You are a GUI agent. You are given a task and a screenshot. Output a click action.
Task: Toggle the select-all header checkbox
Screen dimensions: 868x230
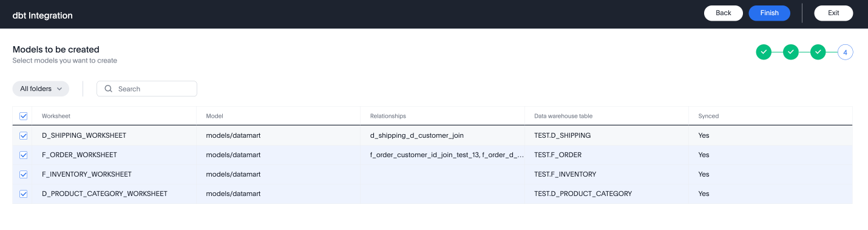click(24, 116)
